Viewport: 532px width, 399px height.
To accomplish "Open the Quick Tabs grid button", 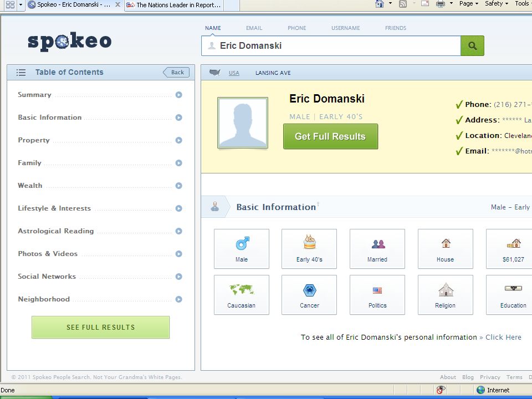I will pos(10,5).
